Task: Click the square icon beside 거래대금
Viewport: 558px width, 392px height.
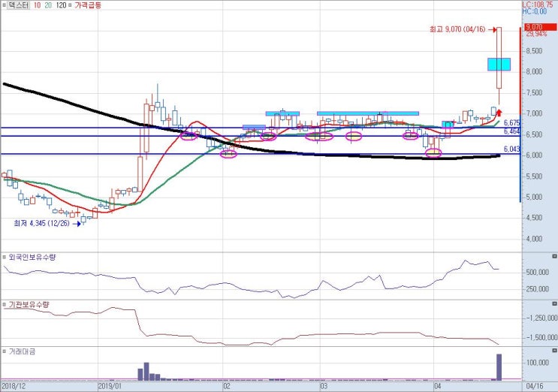Action: point(5,351)
